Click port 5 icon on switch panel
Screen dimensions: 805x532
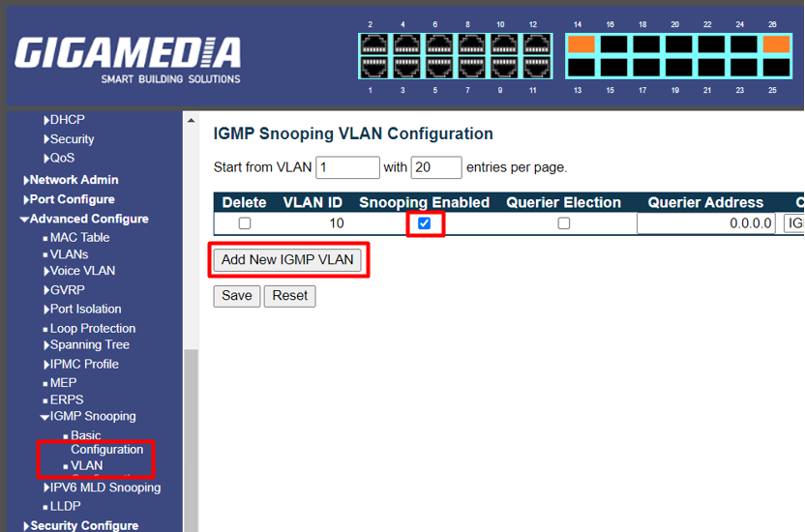click(x=439, y=67)
